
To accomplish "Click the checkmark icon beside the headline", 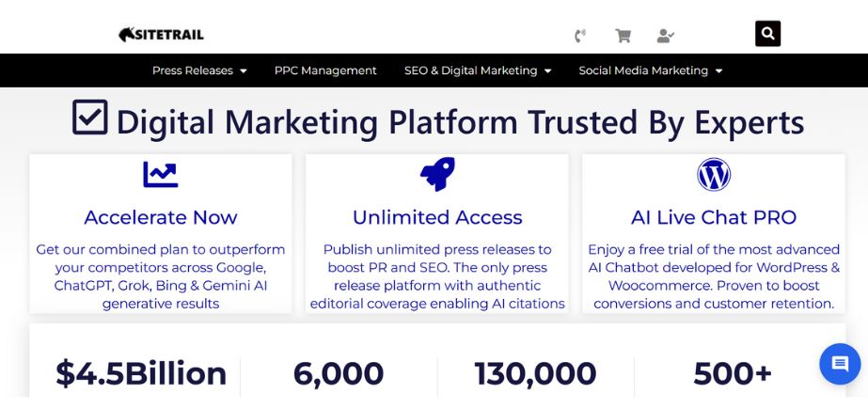I will tap(89, 117).
